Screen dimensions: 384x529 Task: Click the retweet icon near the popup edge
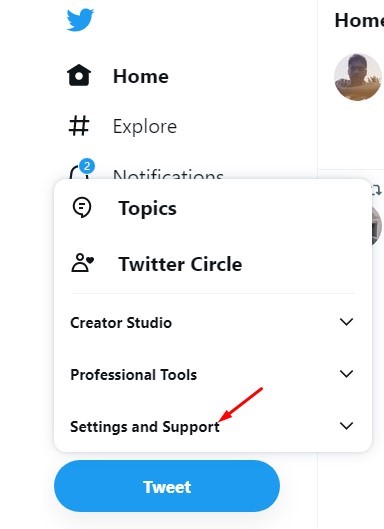(377, 190)
